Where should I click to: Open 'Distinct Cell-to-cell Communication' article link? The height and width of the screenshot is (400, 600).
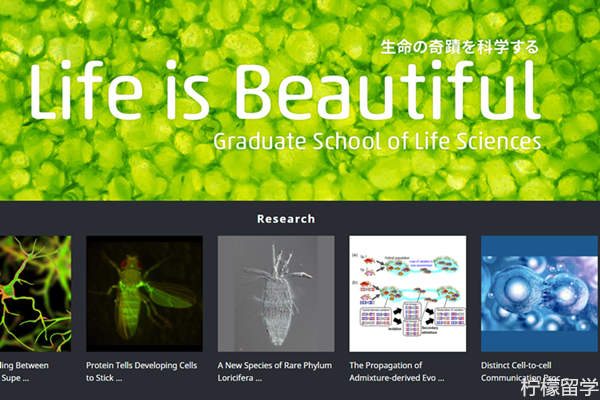click(x=520, y=372)
